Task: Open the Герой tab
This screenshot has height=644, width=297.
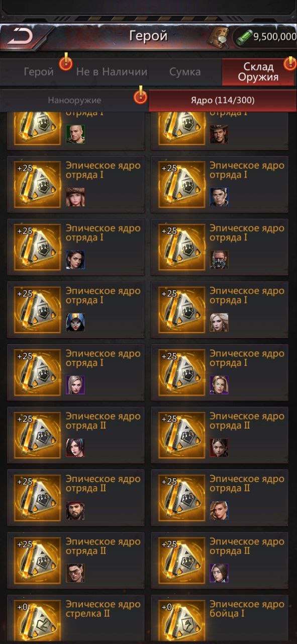Action: coord(38,72)
